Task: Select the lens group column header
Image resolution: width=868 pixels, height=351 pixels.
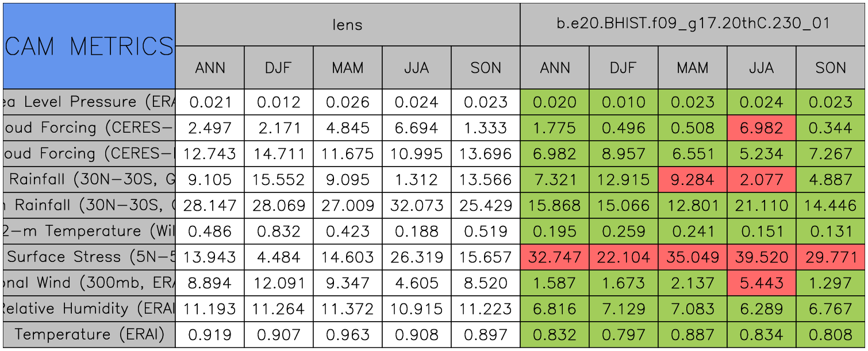Action: tap(348, 24)
